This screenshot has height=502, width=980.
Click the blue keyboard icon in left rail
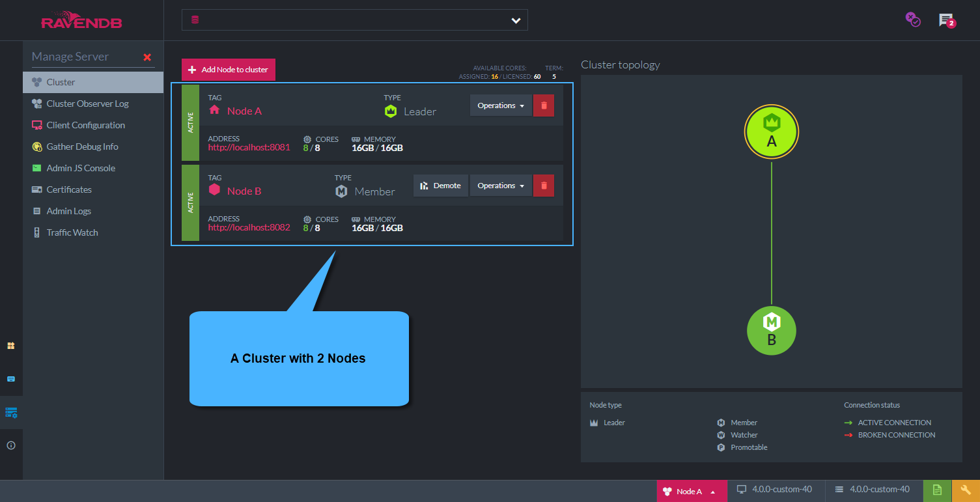11,379
